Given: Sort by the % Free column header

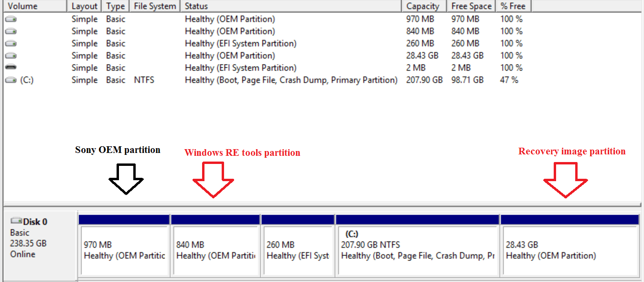Looking at the screenshot, I should [x=513, y=6].
